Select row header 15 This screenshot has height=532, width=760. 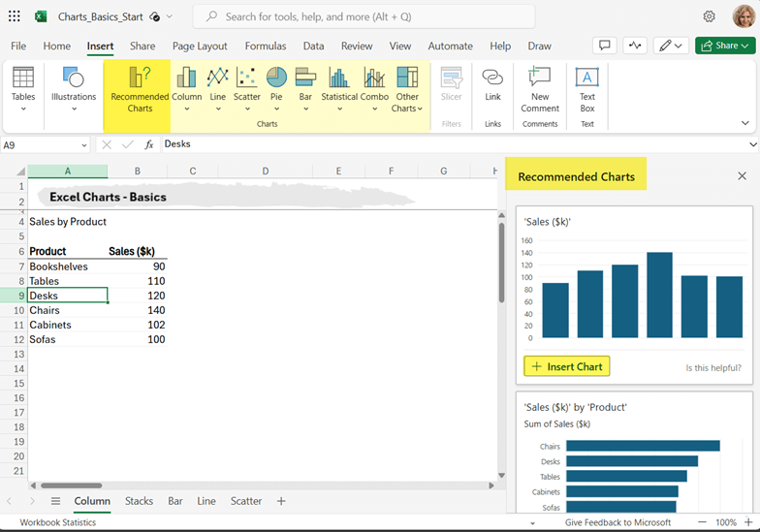coord(14,384)
